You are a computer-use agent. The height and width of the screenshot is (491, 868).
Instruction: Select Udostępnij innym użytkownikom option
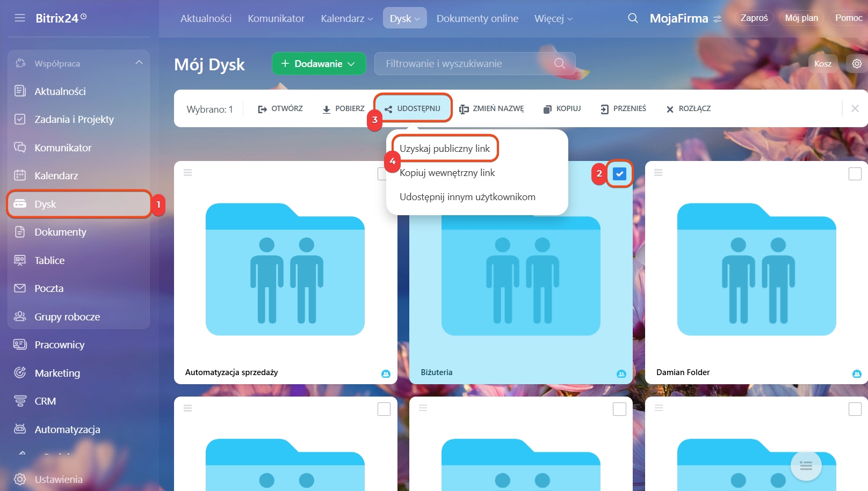click(x=467, y=197)
